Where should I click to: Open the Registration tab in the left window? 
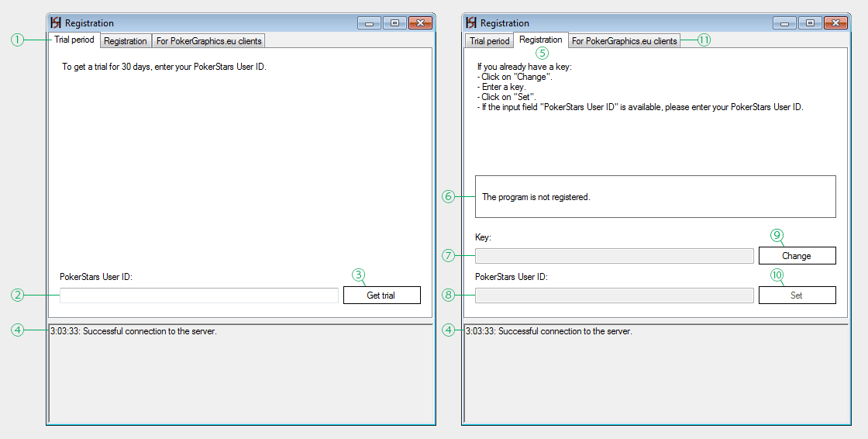click(126, 41)
